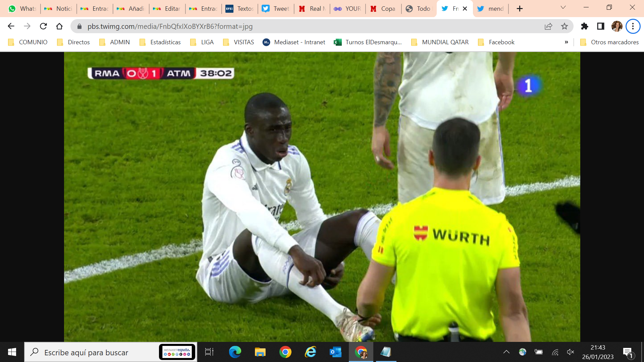Open the Mediaset - Intranet bookmark
The image size is (644, 362).
point(294,42)
